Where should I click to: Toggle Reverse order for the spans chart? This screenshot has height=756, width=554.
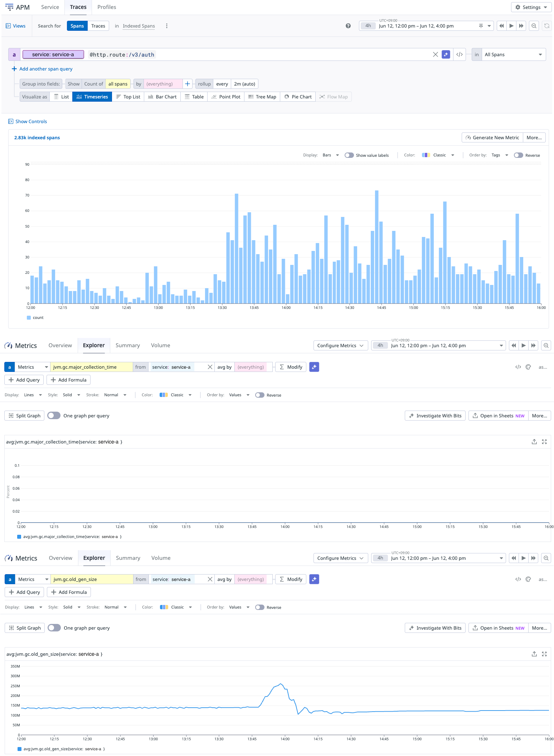519,155
